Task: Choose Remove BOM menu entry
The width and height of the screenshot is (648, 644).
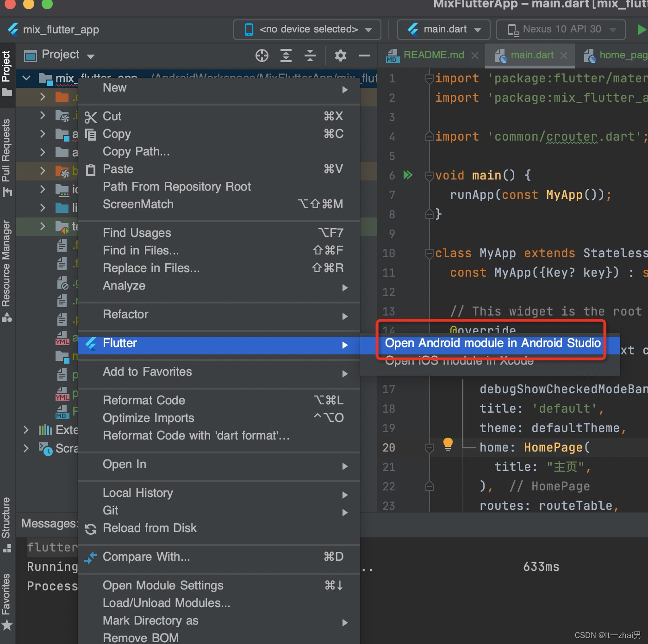Action: (219, 638)
